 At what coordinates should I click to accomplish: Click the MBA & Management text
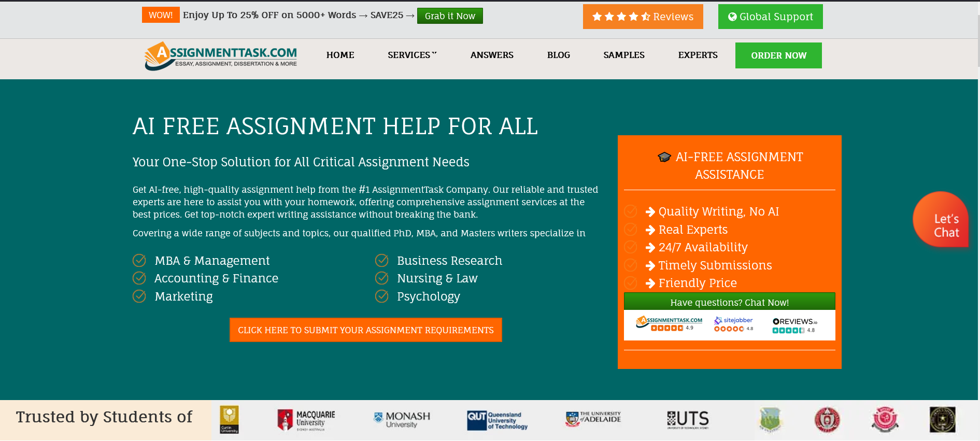click(212, 261)
